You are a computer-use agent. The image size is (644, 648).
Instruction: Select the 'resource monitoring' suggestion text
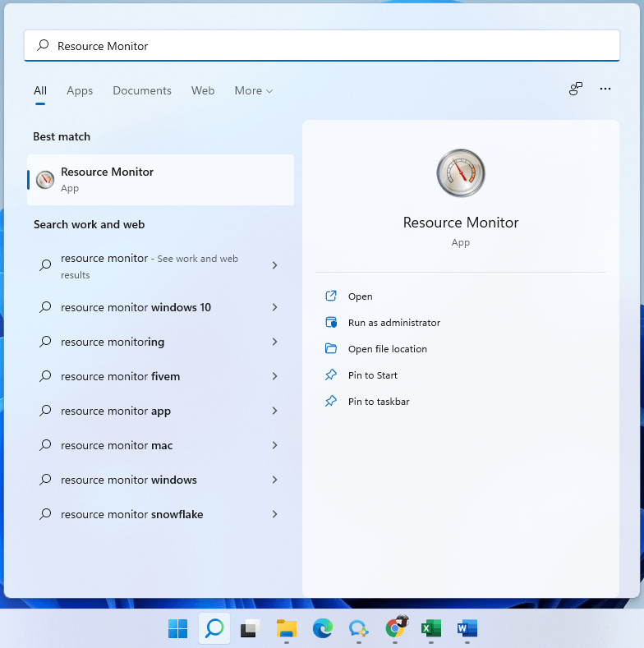pos(113,342)
